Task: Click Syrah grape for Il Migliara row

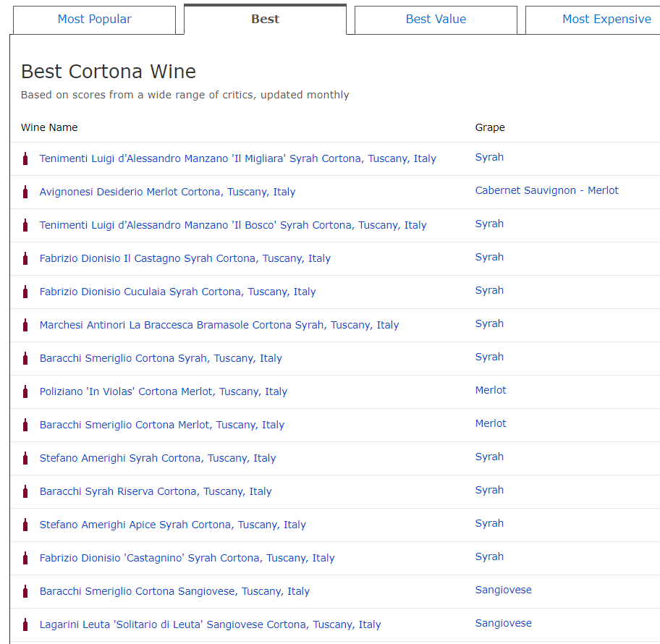Action: point(489,158)
